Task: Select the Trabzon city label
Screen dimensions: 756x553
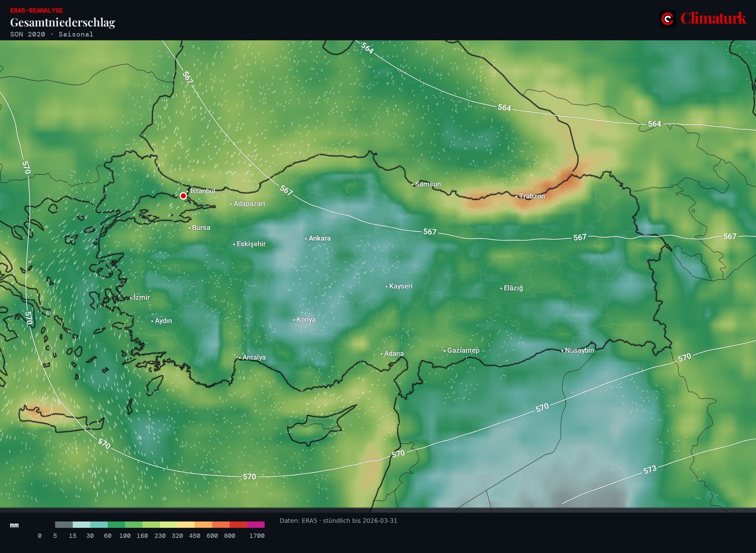Action: 532,196
